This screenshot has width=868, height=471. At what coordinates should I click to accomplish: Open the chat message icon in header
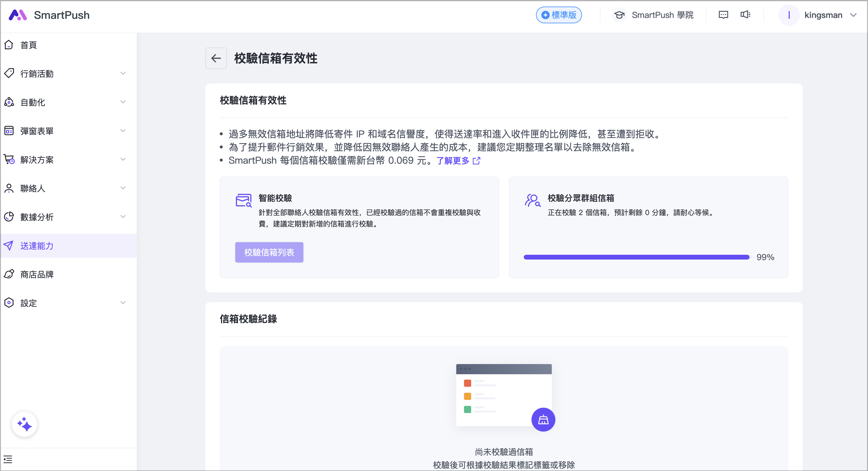(x=723, y=15)
